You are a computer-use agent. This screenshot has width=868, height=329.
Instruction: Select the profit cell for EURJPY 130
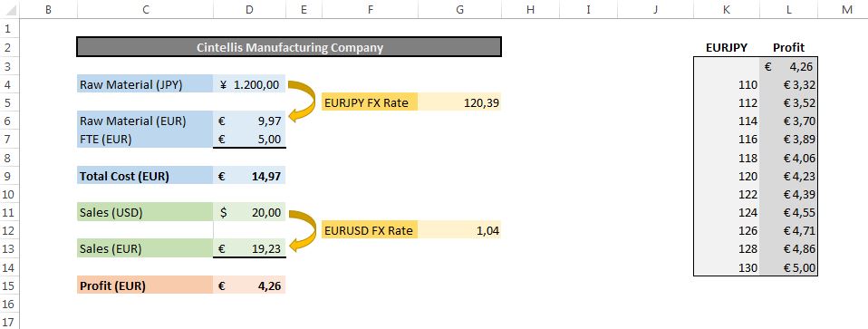coord(788,267)
